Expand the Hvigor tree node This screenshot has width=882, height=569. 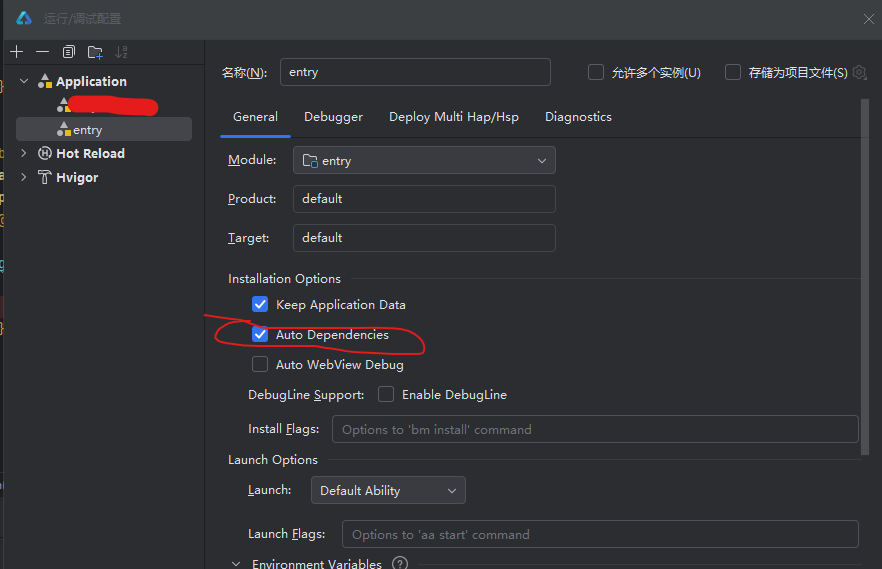tap(24, 177)
